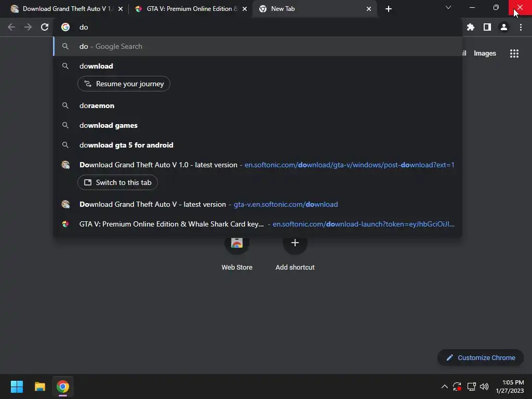
Task: Toggle the side panel icon
Action: pyautogui.click(x=487, y=27)
